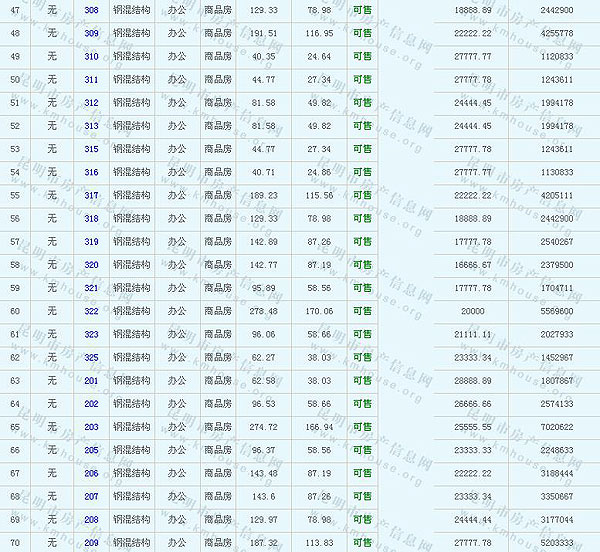Click room 209 in row 70

point(91,543)
